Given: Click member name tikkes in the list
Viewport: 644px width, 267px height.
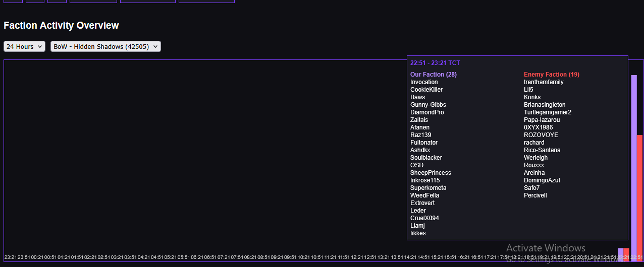Looking at the screenshot, I should pyautogui.click(x=418, y=233).
